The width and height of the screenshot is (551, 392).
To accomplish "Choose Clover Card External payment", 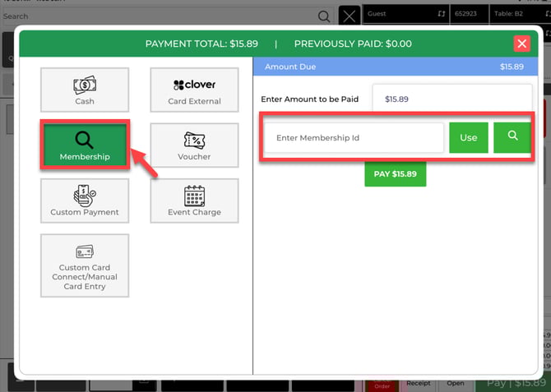I will pyautogui.click(x=194, y=90).
